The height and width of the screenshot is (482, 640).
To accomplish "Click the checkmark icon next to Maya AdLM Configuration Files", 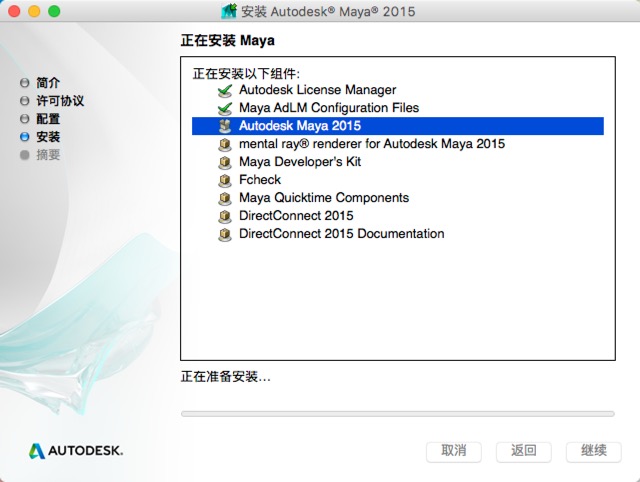I will (x=225, y=108).
